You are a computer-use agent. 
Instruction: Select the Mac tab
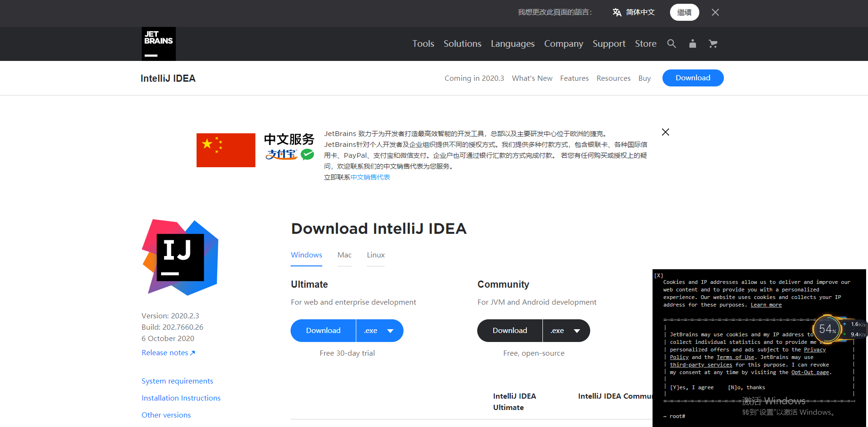pyautogui.click(x=344, y=255)
